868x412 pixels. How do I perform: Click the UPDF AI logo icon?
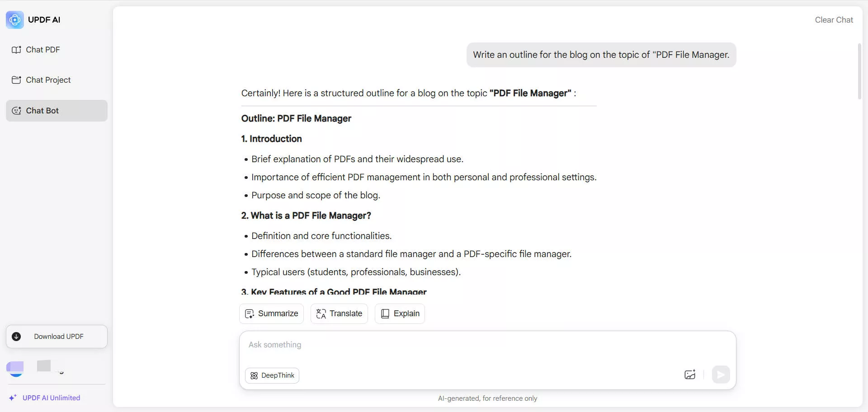pos(14,19)
